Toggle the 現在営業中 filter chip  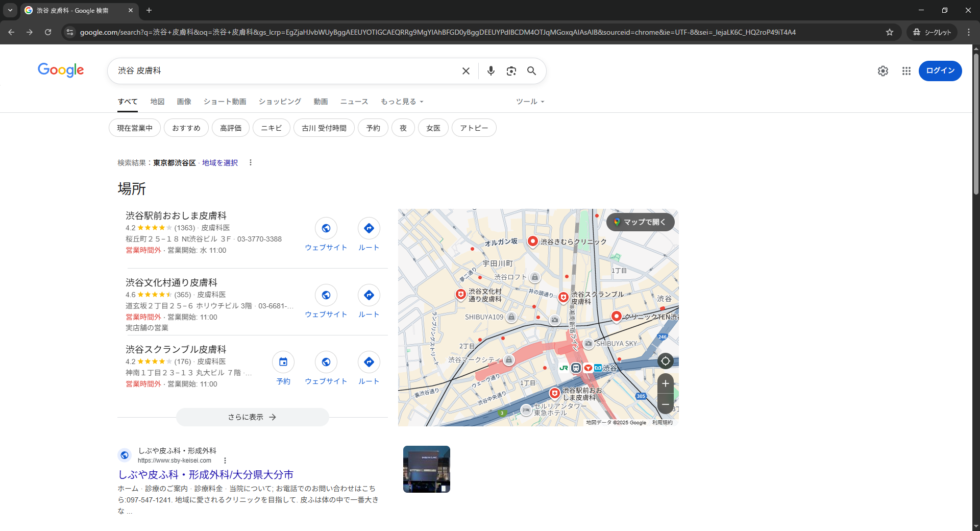point(135,128)
